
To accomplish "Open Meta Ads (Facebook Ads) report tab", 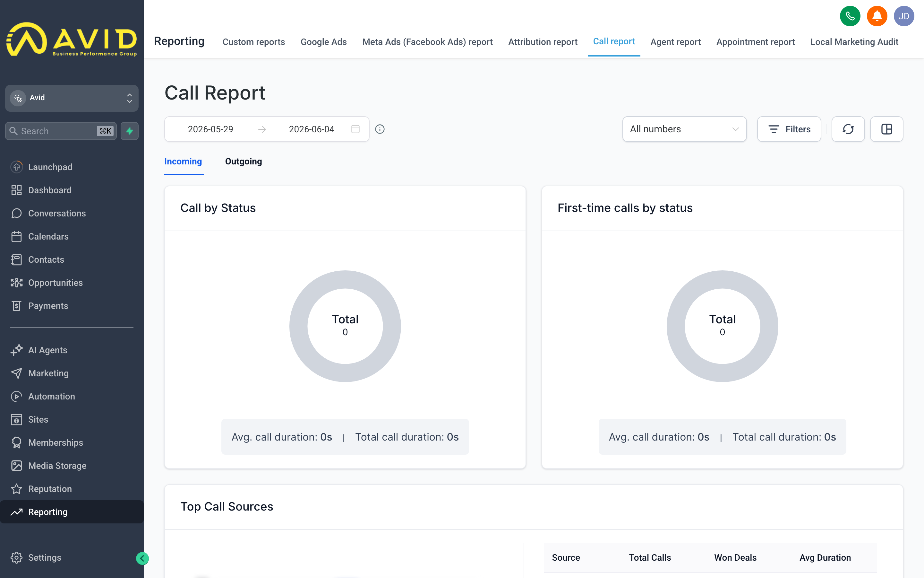I will [x=427, y=42].
